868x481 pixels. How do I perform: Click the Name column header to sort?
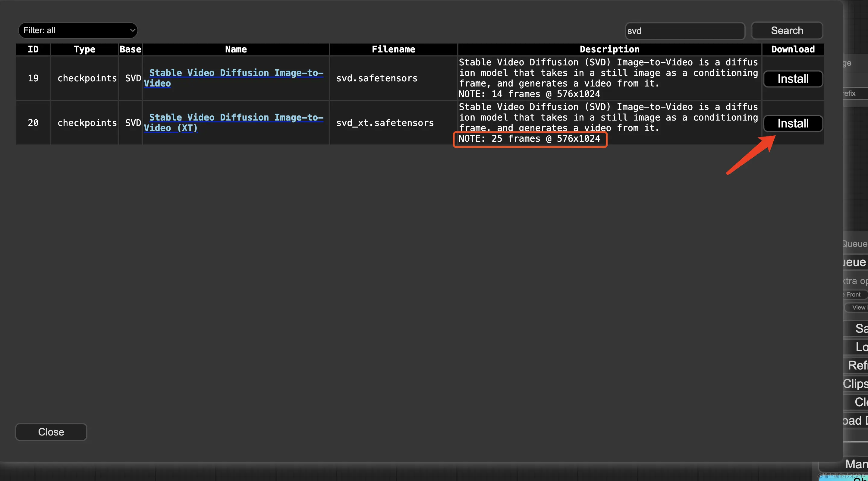coord(236,49)
